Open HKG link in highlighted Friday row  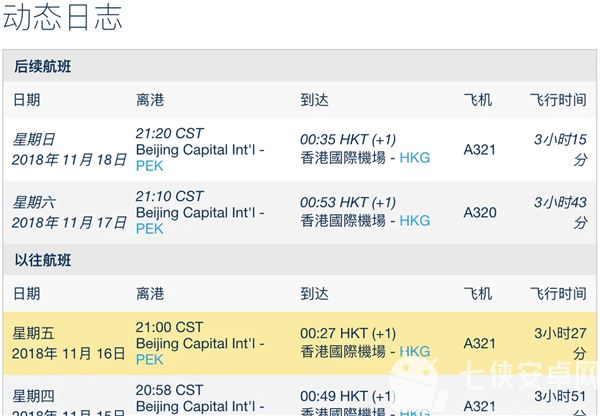click(415, 351)
